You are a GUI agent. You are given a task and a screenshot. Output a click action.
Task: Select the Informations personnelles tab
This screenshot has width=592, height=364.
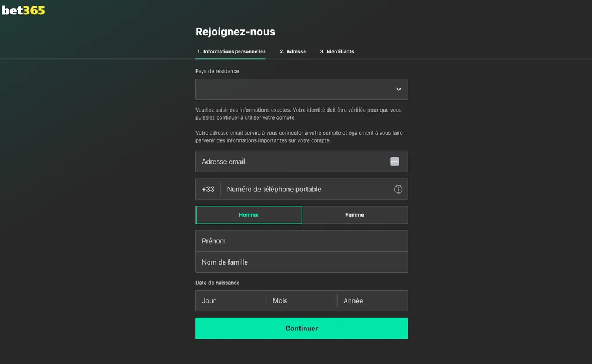231,51
